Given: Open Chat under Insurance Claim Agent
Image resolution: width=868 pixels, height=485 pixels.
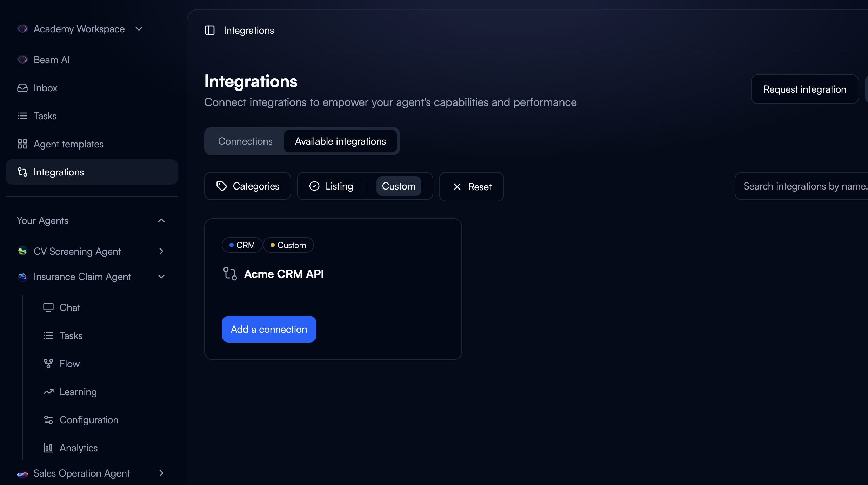Looking at the screenshot, I should 48,307.
